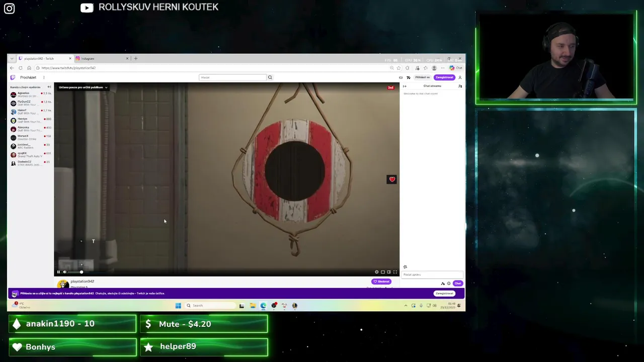644x362 pixels.
Task: Reload the current page
Action: [20, 68]
